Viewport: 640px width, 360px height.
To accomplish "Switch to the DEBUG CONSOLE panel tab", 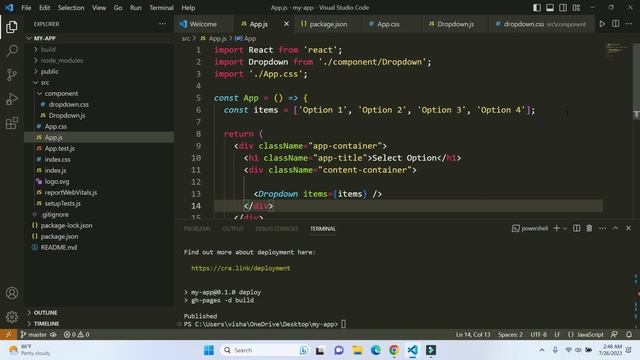I will pos(276,229).
